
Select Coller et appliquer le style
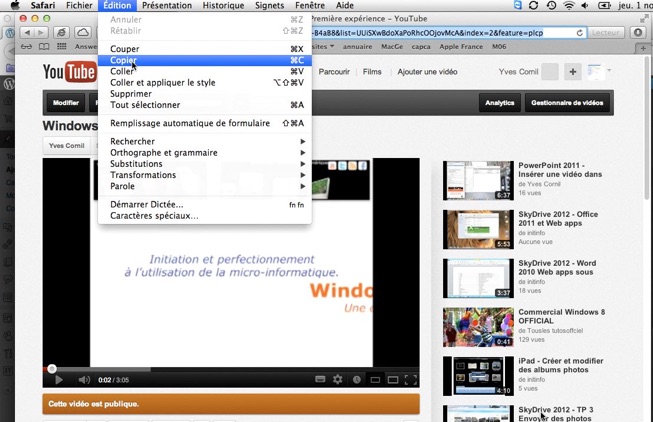(x=205, y=83)
